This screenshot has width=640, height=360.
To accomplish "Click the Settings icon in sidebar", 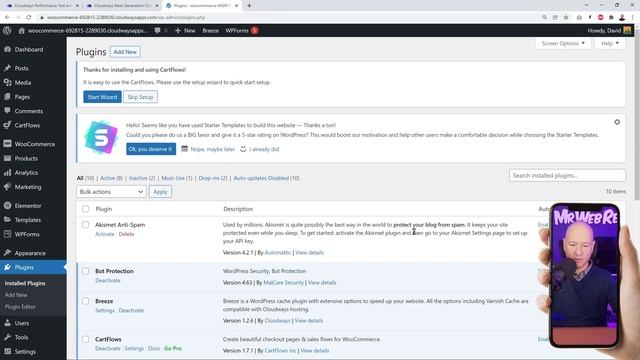I will 7,351.
